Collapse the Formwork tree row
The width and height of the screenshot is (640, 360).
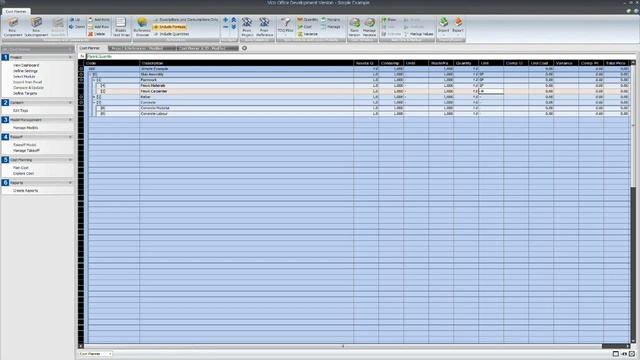[x=94, y=80]
